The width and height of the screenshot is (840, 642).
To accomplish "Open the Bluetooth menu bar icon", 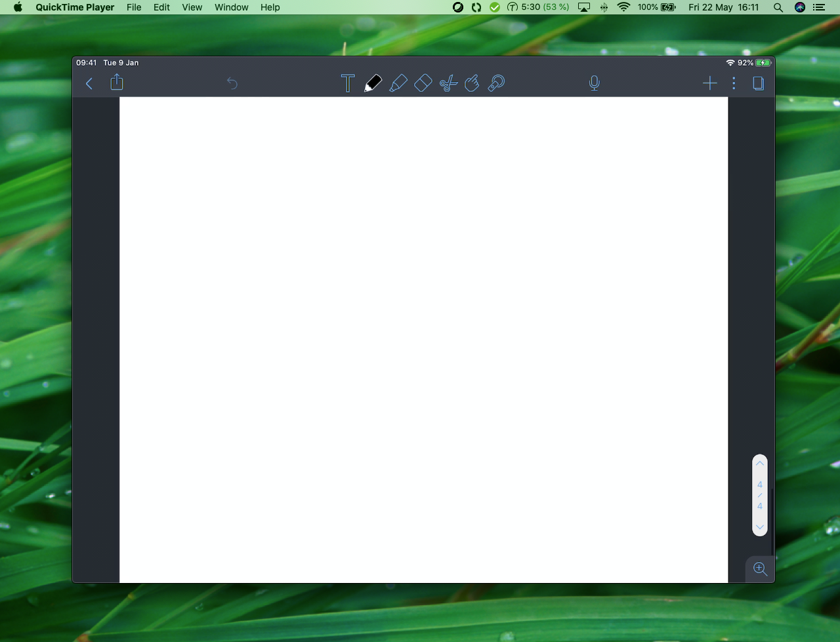I will tap(604, 7).
